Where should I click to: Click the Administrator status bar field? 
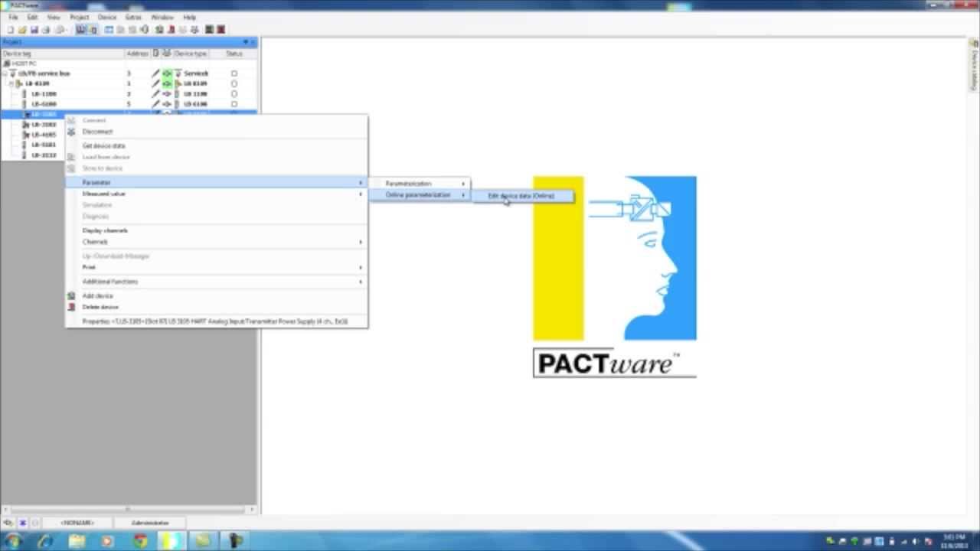[150, 523]
